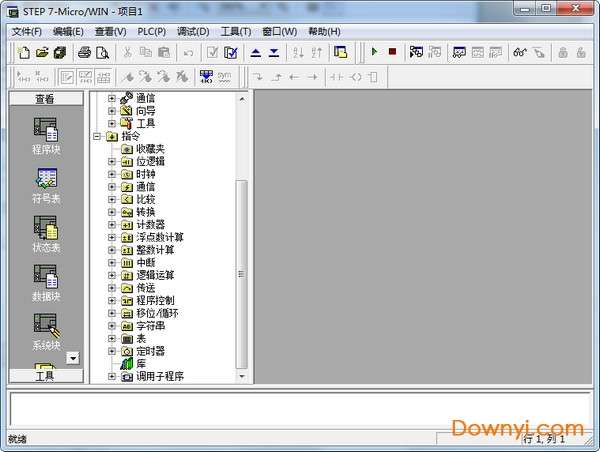The width and height of the screenshot is (600, 452).
Task: Select 中断 tree item
Action: [146, 263]
